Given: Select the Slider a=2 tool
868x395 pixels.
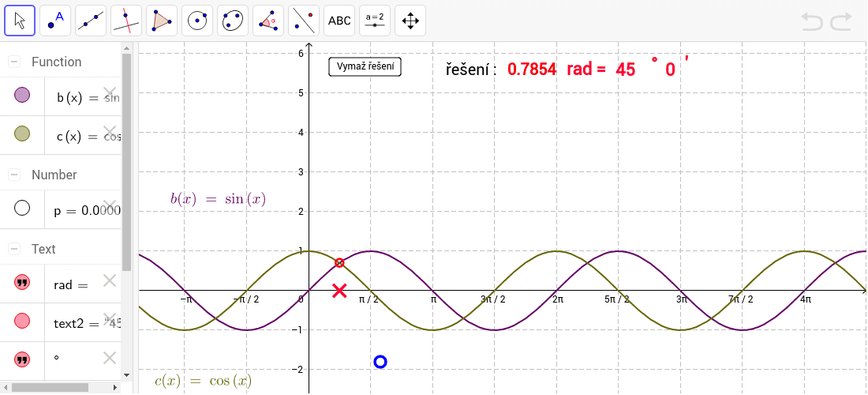Looking at the screenshot, I should (375, 21).
